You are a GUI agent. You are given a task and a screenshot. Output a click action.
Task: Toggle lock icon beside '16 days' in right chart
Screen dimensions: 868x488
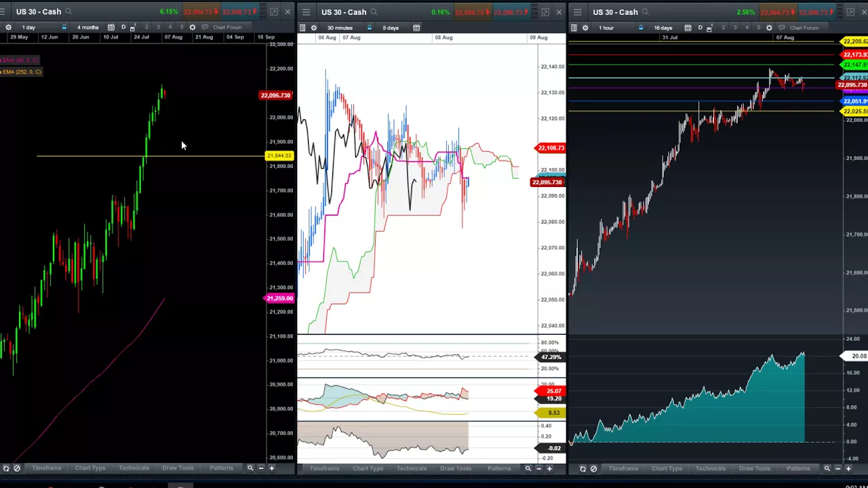(x=640, y=28)
